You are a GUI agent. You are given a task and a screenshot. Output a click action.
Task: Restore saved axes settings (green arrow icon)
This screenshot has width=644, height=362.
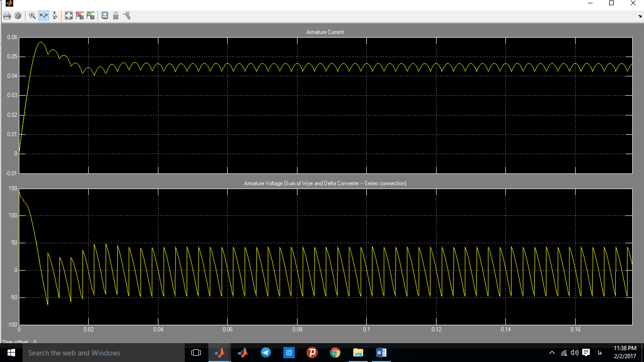click(91, 16)
